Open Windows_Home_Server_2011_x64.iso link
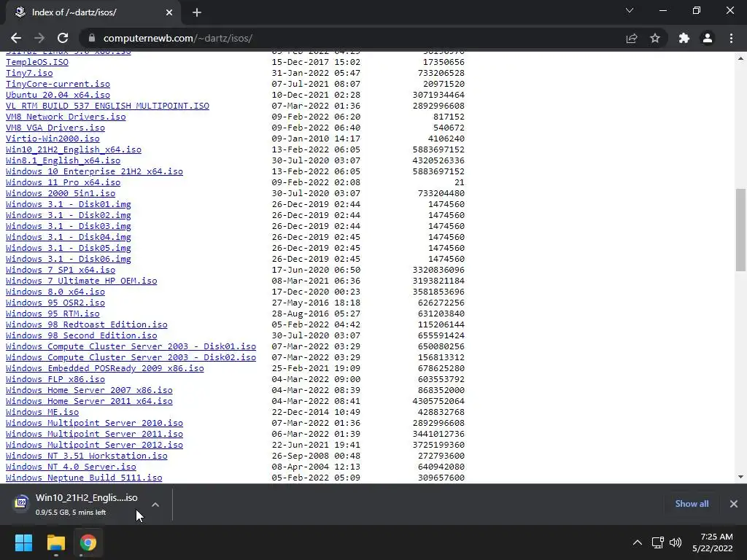Image resolution: width=747 pixels, height=560 pixels. click(x=89, y=402)
